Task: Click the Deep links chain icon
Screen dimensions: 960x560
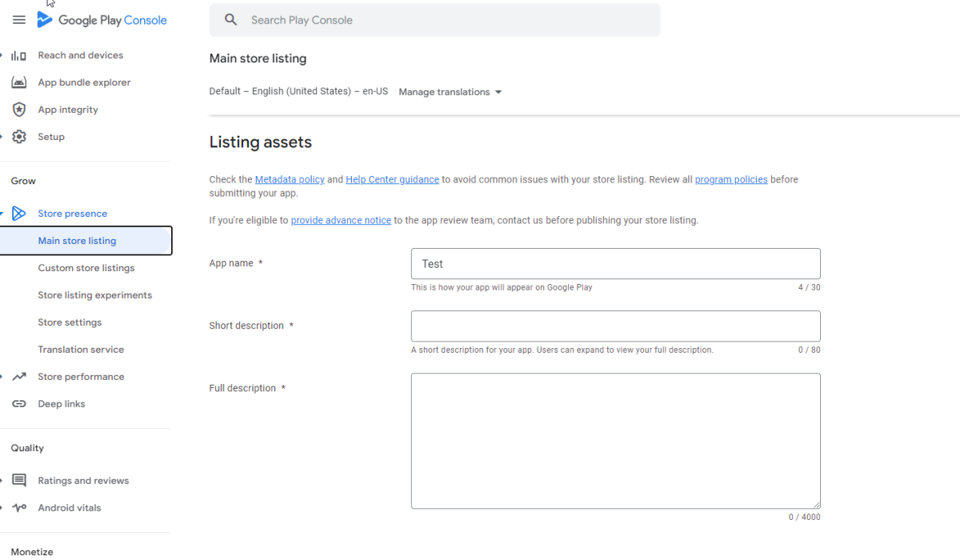Action: (x=20, y=403)
